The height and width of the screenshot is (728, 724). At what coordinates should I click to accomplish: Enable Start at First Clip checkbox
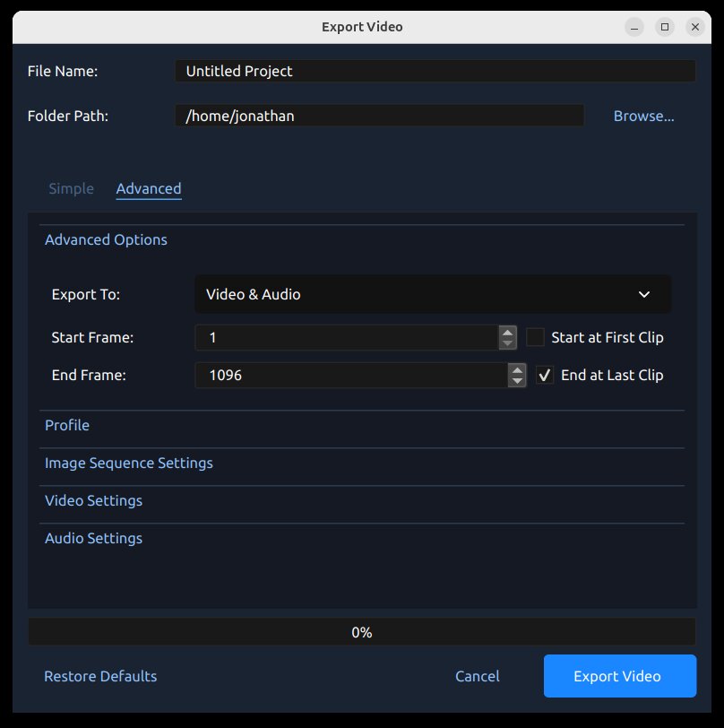coord(536,338)
